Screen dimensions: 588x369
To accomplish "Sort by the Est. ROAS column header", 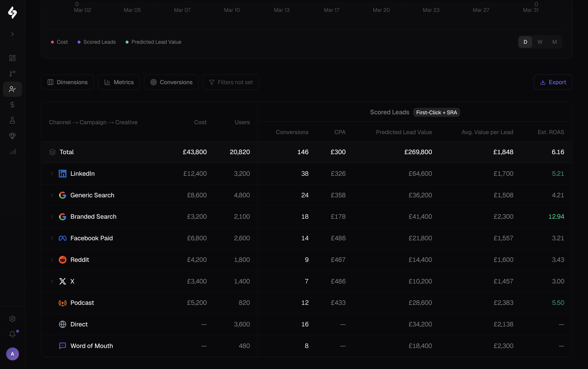I will (551, 132).
